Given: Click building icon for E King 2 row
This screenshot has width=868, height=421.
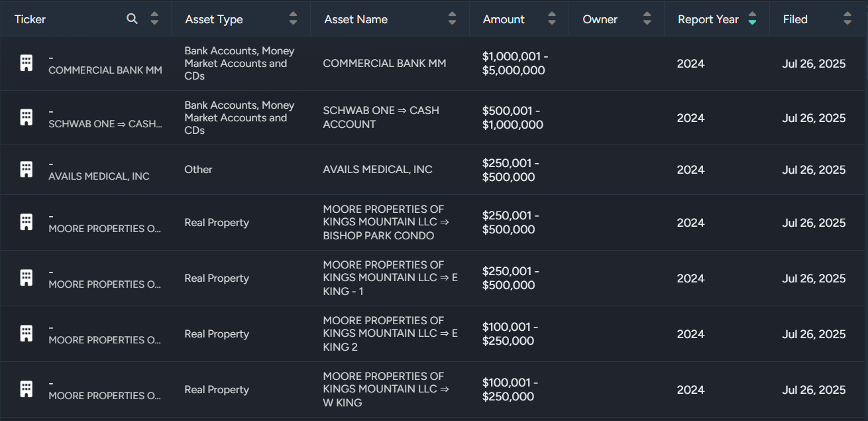Looking at the screenshot, I should click(26, 333).
